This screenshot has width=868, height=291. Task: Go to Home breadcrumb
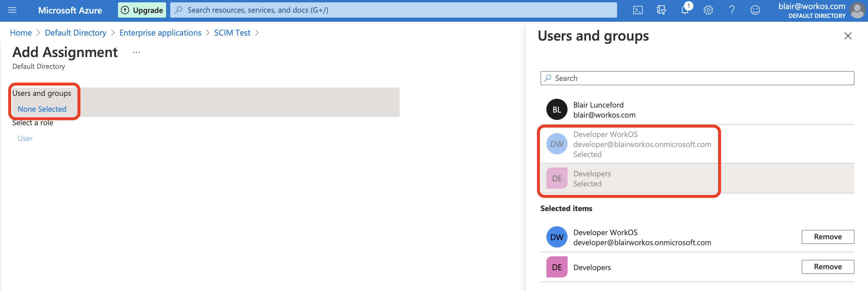[21, 33]
